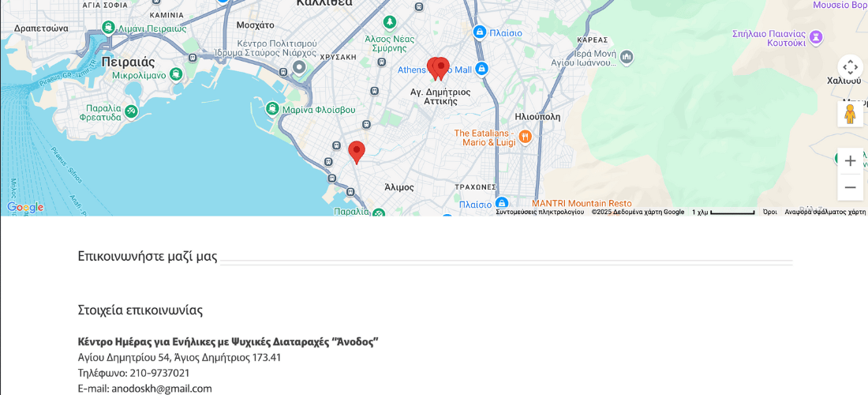Open the map camera movement controls

(x=850, y=67)
